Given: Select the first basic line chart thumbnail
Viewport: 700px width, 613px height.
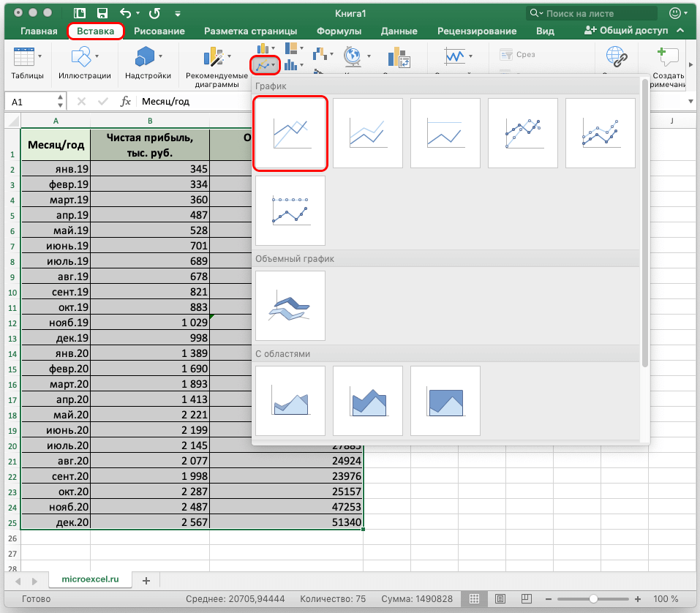Looking at the screenshot, I should (x=290, y=133).
